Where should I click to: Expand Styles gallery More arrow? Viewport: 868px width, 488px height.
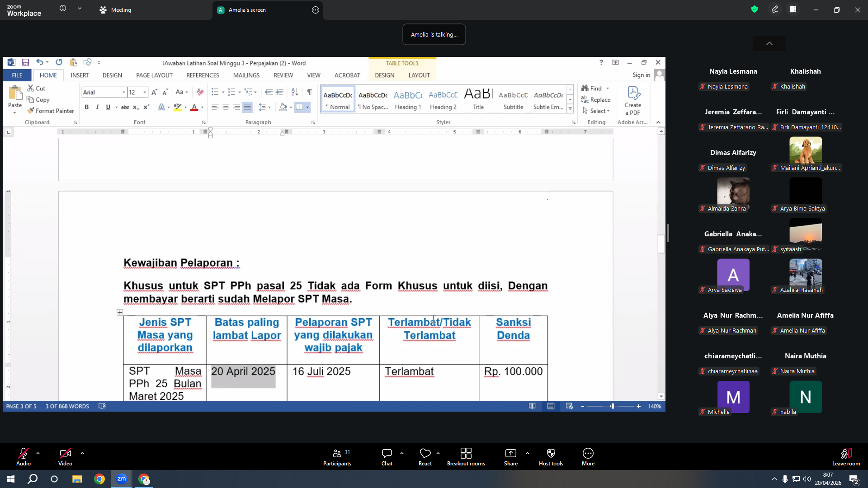coord(571,109)
